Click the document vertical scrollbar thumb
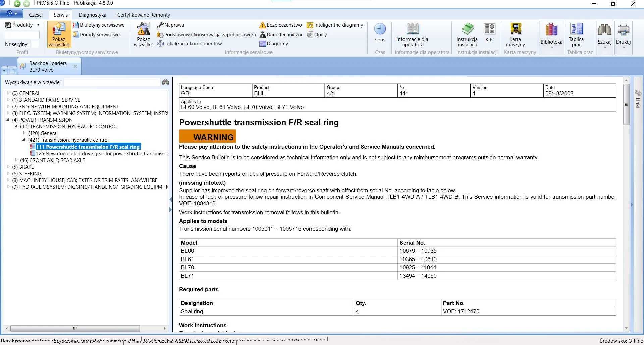Viewport: 644px width, 345px height. coord(626,104)
